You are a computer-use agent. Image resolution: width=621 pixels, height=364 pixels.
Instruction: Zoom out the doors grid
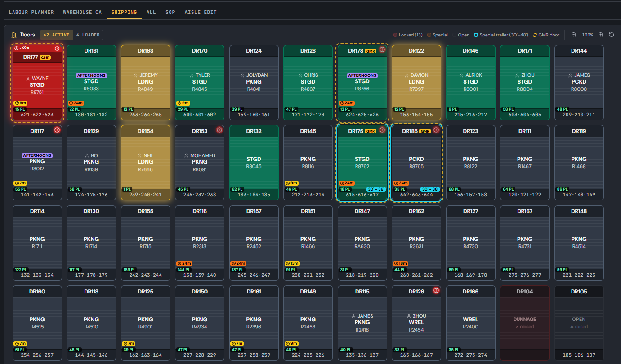point(574,35)
